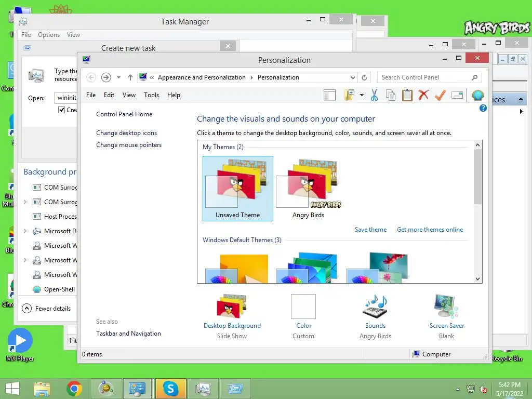Click Appearance and Personalization breadcrumb
The width and height of the screenshot is (532, 399).
(x=202, y=77)
